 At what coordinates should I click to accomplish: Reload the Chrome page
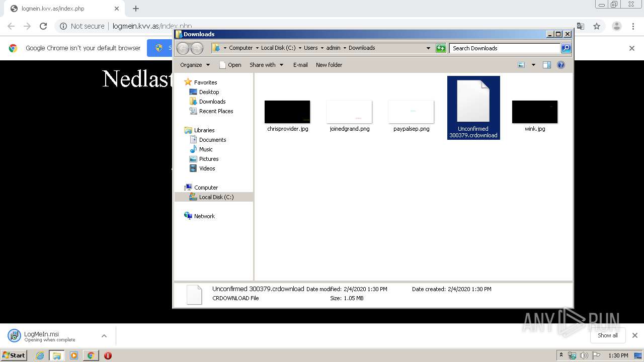pos(43,26)
